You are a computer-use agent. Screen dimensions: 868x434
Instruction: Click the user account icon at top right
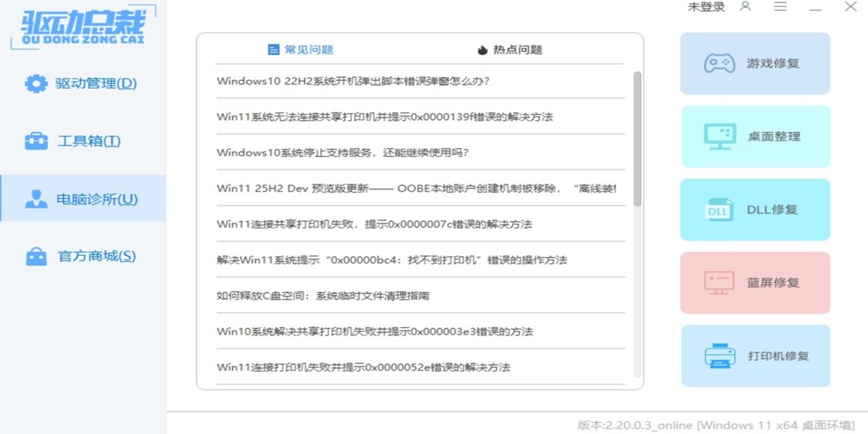point(746,7)
